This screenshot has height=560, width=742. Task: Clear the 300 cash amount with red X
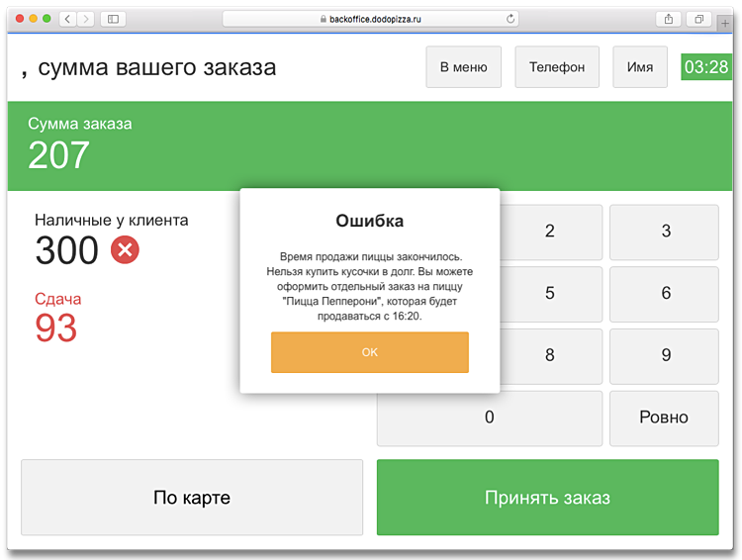[x=125, y=249]
